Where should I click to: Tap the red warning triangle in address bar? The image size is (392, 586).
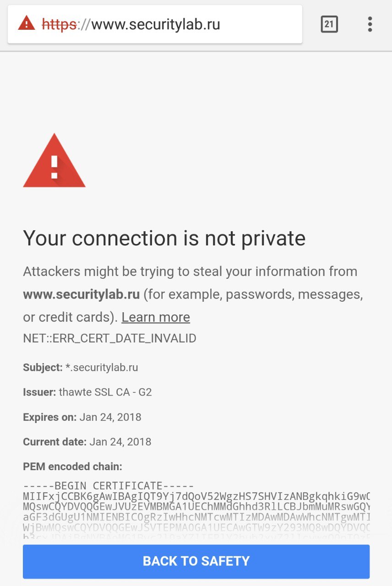[27, 23]
